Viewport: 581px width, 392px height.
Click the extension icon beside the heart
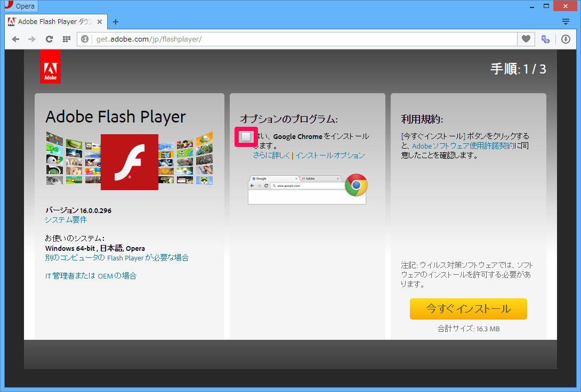coord(545,39)
